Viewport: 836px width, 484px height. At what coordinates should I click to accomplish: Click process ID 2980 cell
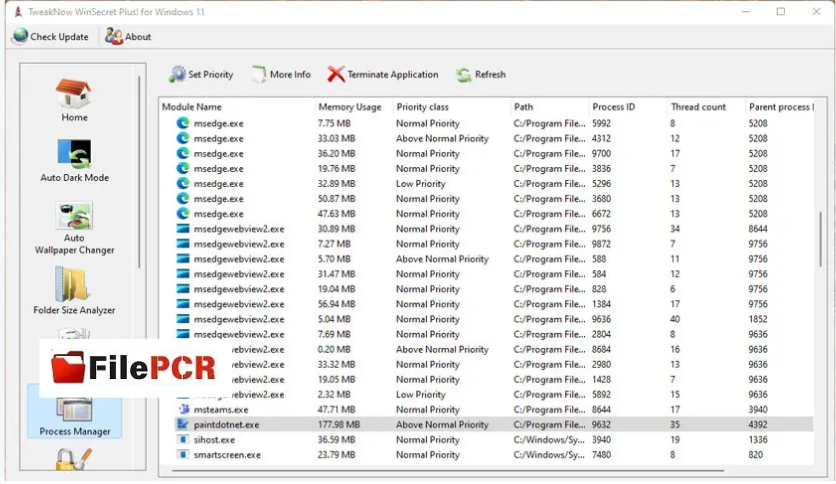601,365
